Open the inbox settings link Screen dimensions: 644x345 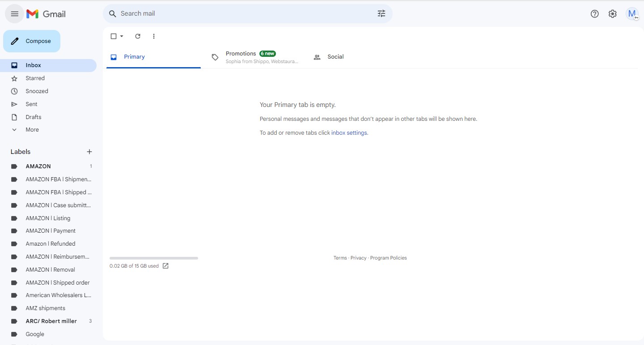[349, 133]
